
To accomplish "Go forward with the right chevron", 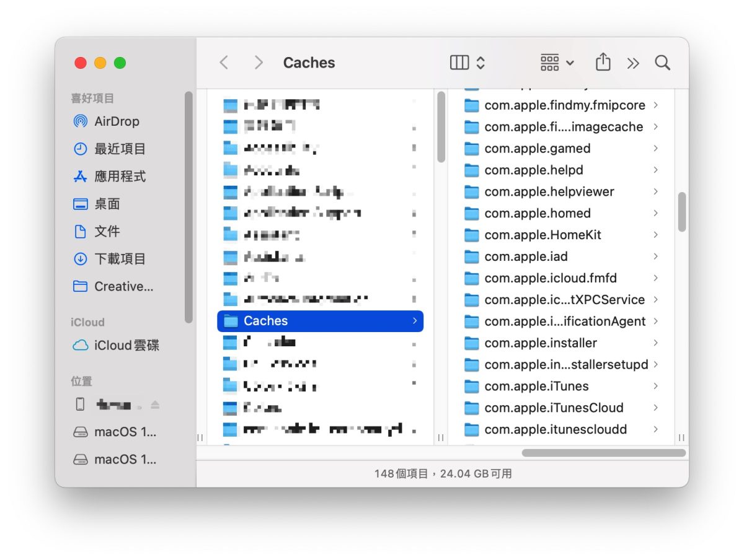I will coord(259,63).
